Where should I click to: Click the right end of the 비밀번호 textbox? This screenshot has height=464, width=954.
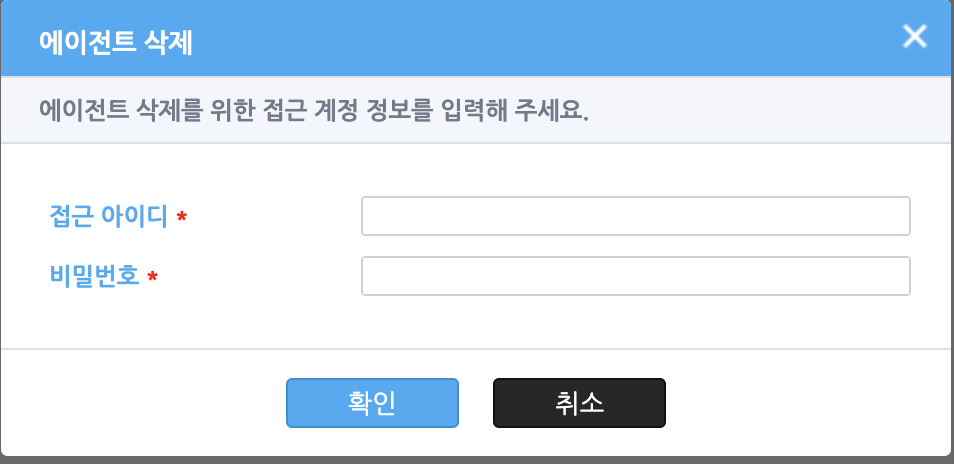click(x=894, y=276)
